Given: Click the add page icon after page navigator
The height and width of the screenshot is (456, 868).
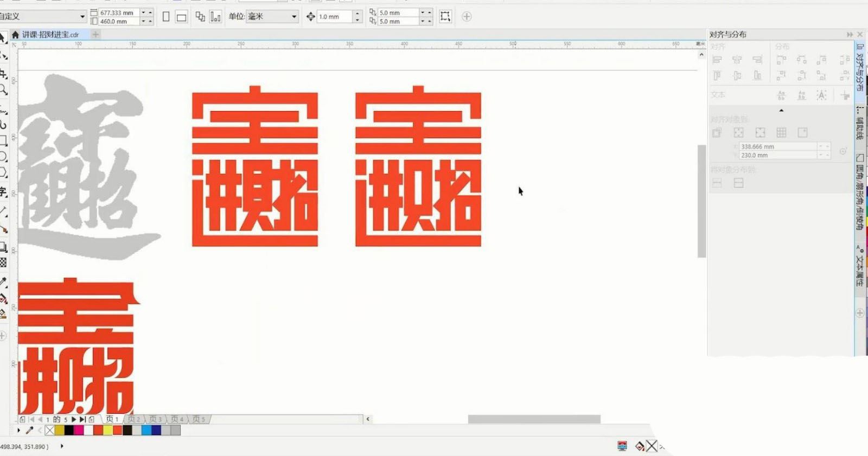Looking at the screenshot, I should pyautogui.click(x=92, y=419).
